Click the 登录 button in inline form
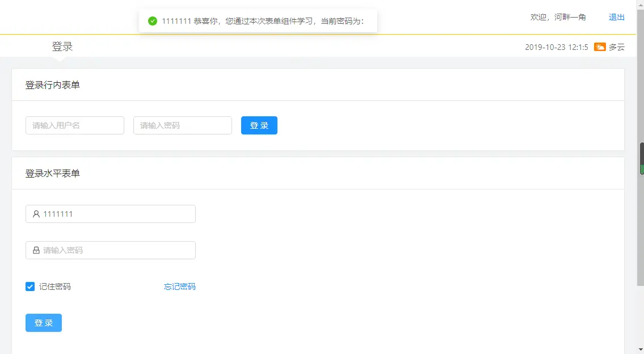644x354 pixels. (259, 125)
